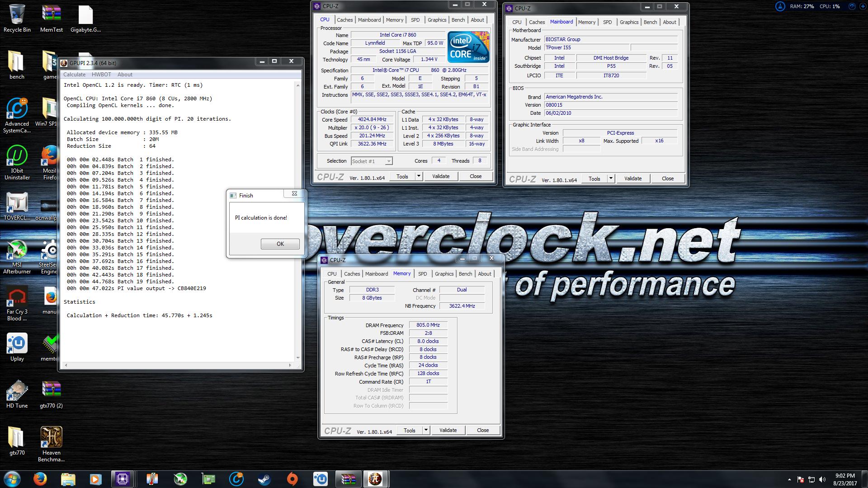Open the gtx770 (2) archive icon

52,394
